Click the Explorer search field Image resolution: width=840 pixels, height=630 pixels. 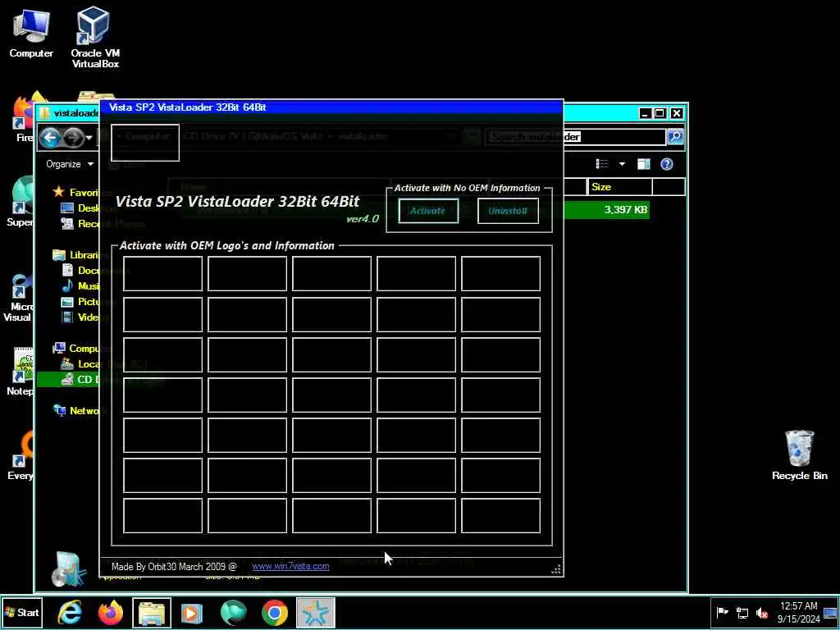[x=577, y=137]
